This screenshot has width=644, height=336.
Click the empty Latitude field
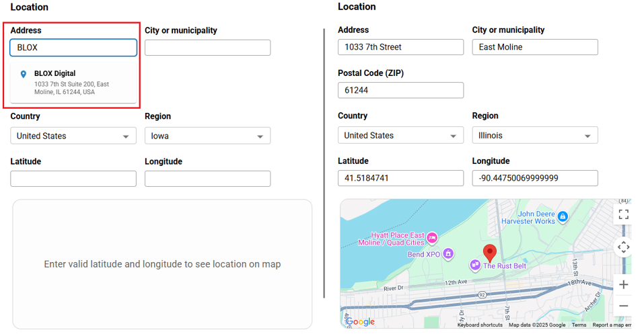point(73,179)
